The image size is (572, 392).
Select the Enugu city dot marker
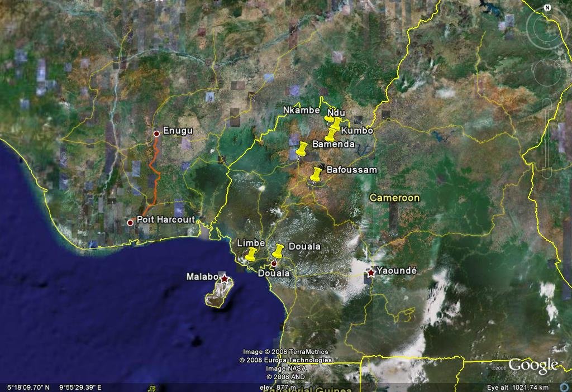156,133
